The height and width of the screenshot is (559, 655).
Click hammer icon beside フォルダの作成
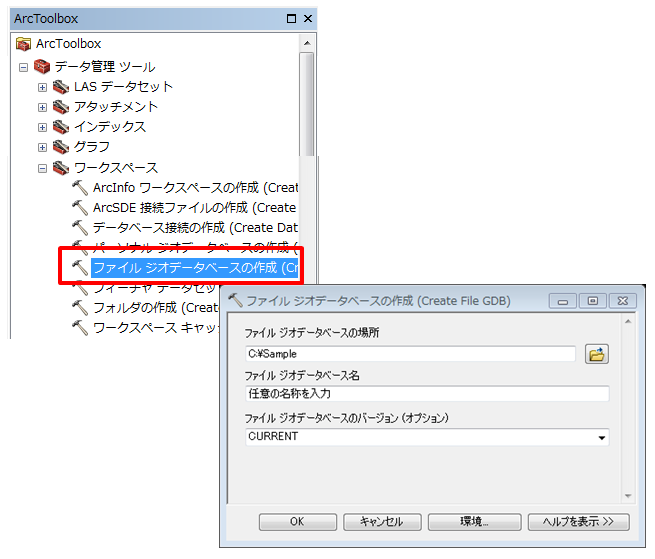coord(80,307)
